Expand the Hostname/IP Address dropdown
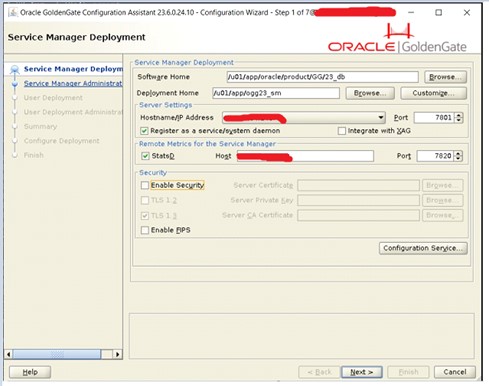This screenshot has height=386, width=489. (380, 118)
